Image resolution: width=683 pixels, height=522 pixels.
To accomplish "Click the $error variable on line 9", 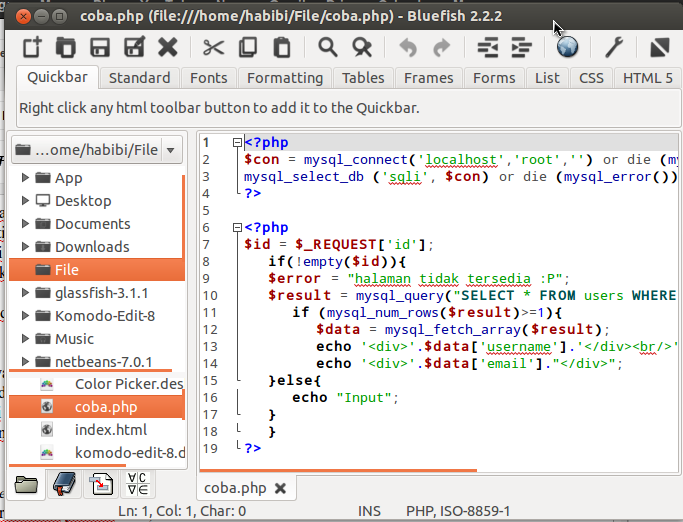I will coord(294,278).
